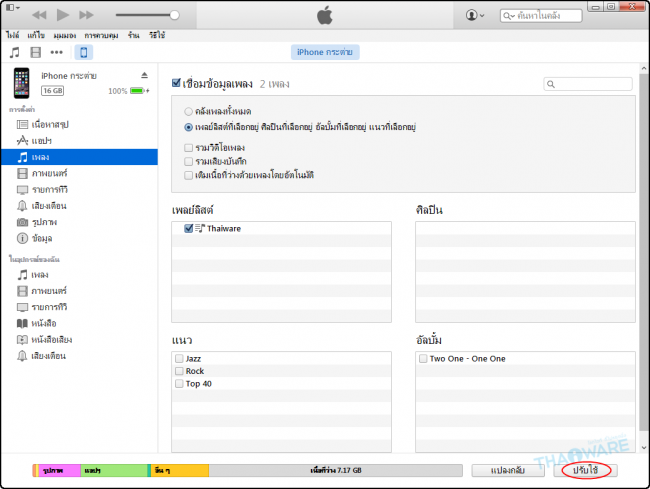Open หนังสือเสียง in sidebar

[79, 340]
